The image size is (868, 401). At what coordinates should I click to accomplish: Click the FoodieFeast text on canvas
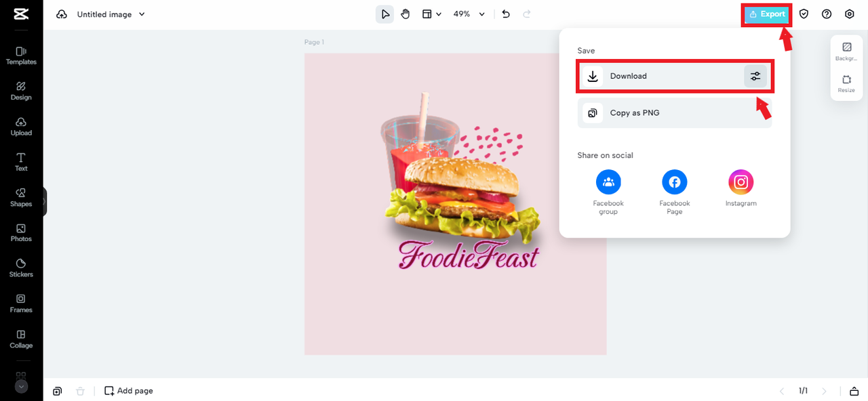[469, 256]
